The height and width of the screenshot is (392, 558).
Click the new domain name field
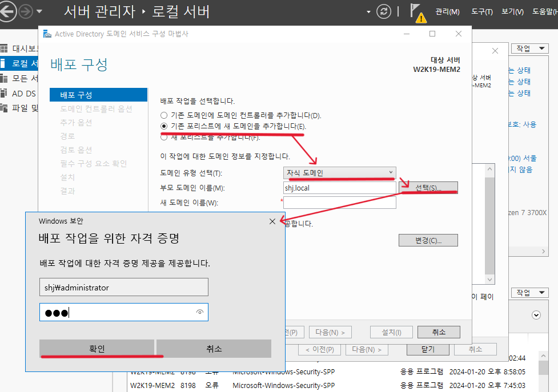339,203
